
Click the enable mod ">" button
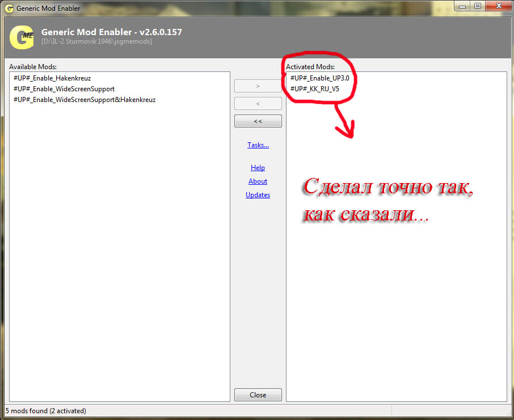pyautogui.click(x=258, y=86)
